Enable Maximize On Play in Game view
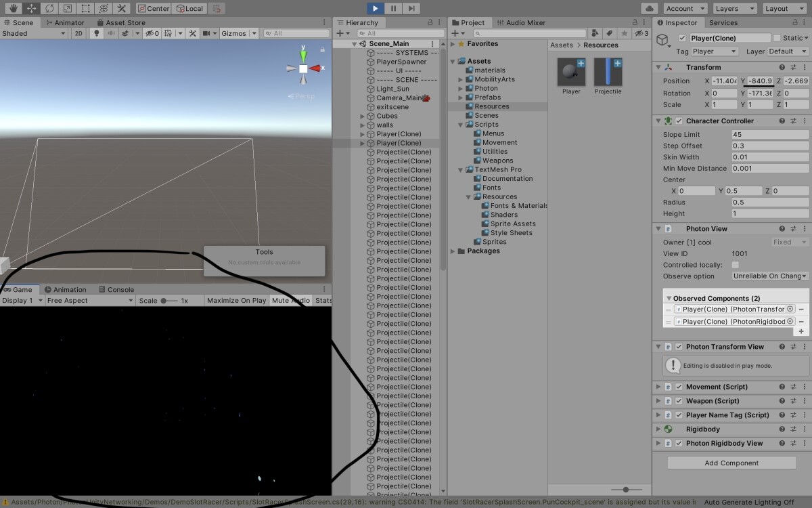 coord(236,300)
